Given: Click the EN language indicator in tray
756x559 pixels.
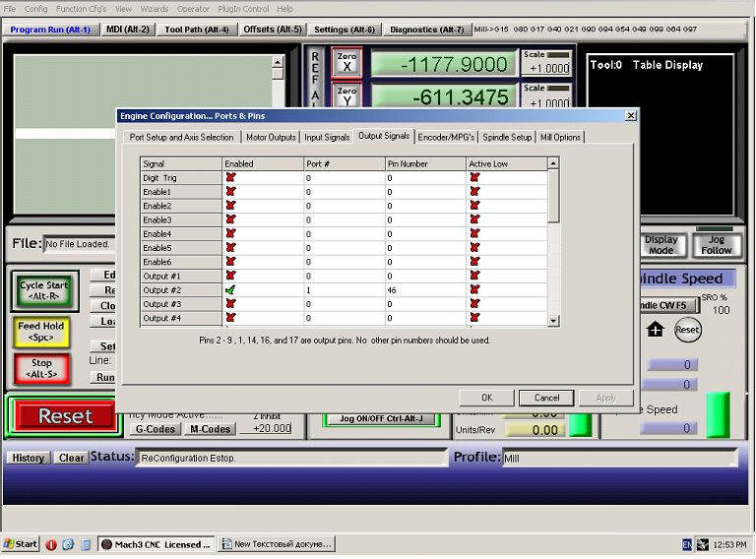Looking at the screenshot, I should (x=687, y=545).
